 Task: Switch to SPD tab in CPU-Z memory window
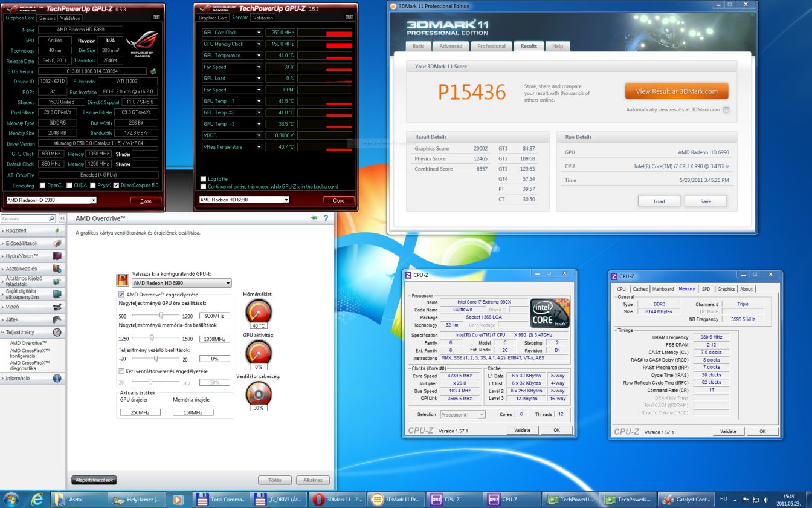point(706,289)
